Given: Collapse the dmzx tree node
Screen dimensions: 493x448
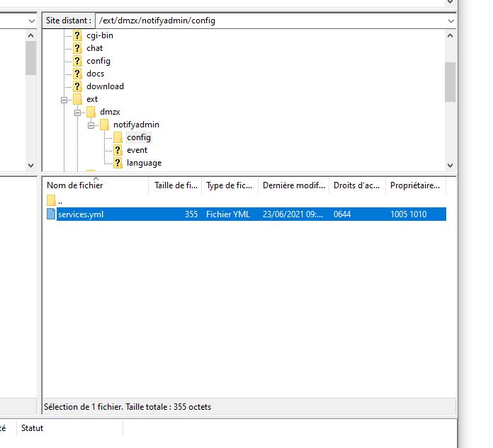Looking at the screenshot, I should tap(78, 113).
